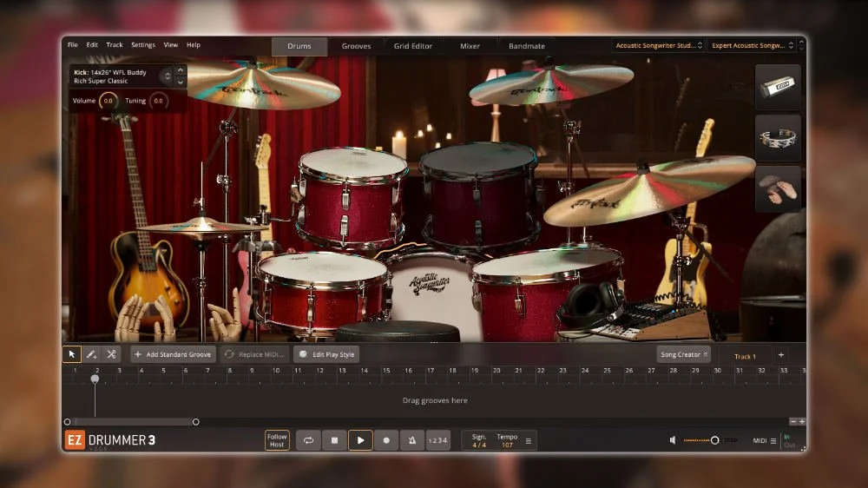
Task: Click the hand claps percussion thumbnail
Action: [778, 188]
